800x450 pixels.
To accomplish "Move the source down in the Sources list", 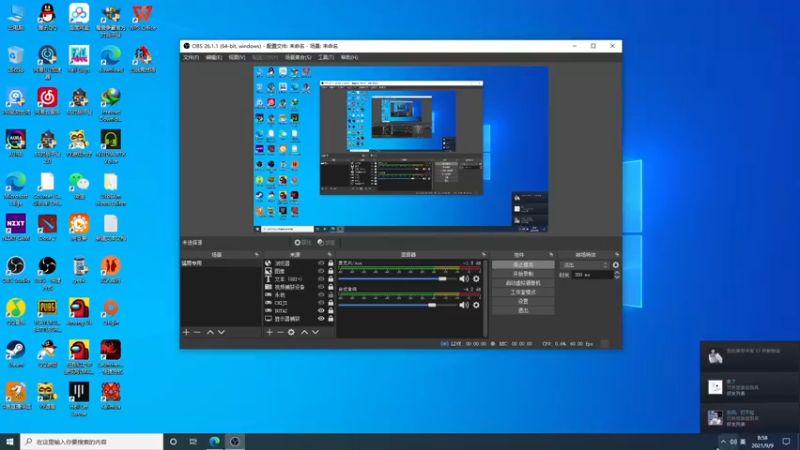I will (316, 332).
